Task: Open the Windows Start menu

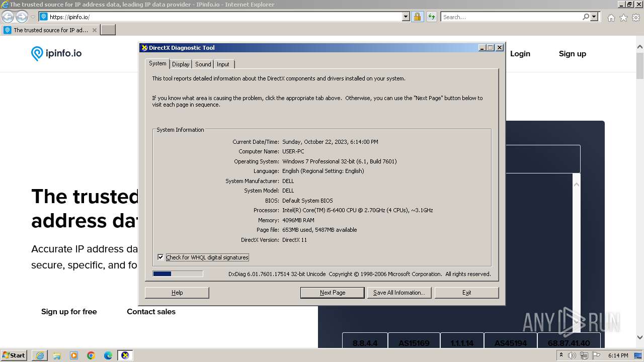Action: [14, 355]
